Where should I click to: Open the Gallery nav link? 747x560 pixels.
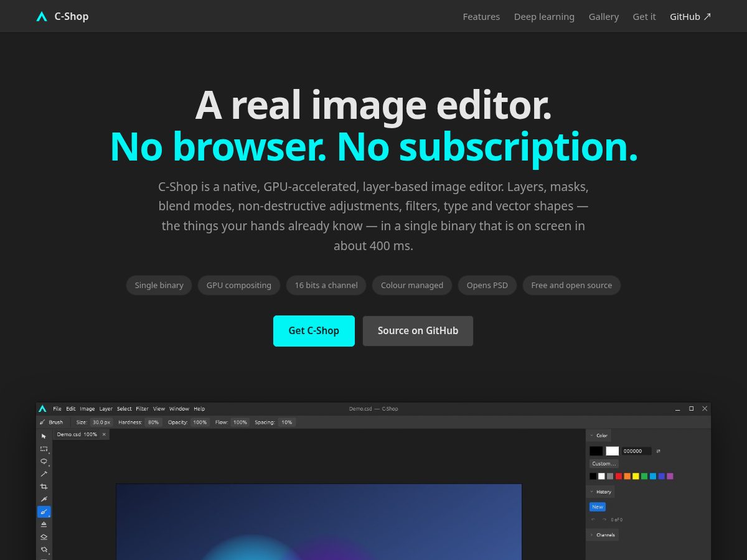click(604, 17)
